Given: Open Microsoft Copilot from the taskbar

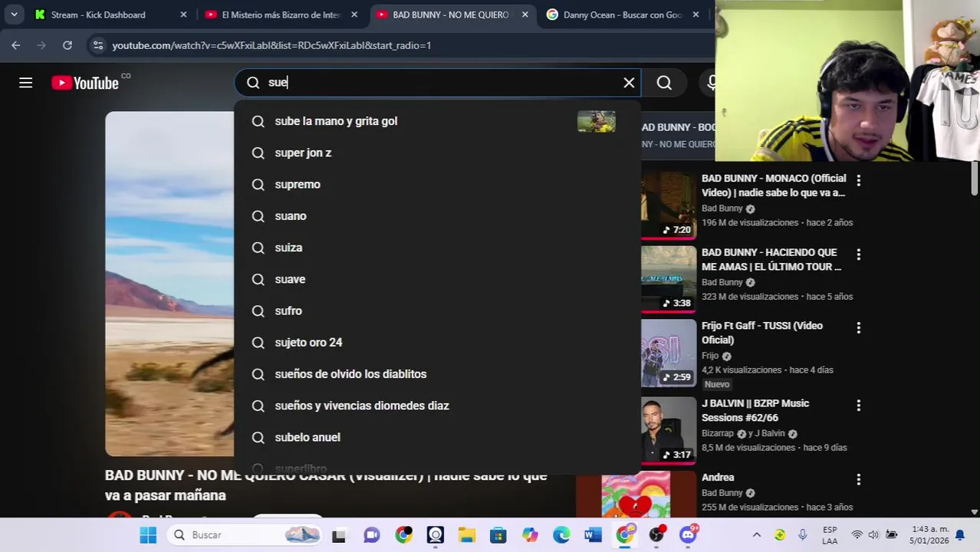Looking at the screenshot, I should tap(530, 535).
